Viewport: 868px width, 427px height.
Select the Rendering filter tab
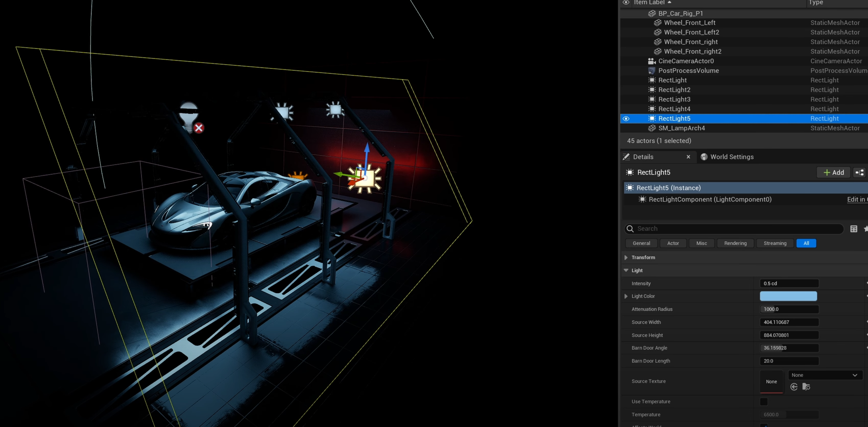(735, 243)
